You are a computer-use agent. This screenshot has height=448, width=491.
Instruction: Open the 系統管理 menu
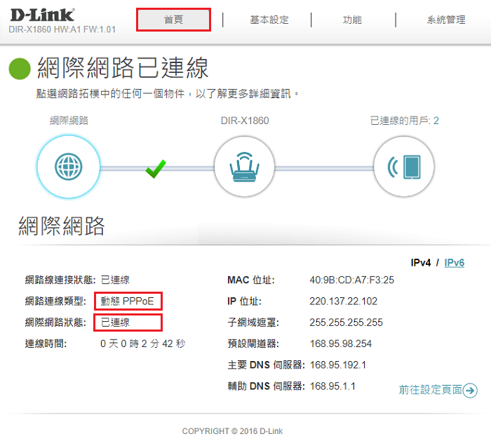coord(445,20)
